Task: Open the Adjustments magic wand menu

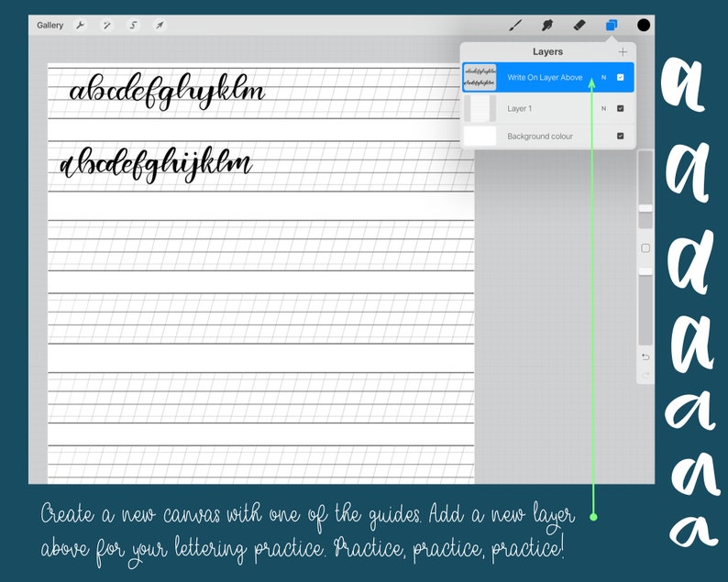Action: (x=106, y=25)
